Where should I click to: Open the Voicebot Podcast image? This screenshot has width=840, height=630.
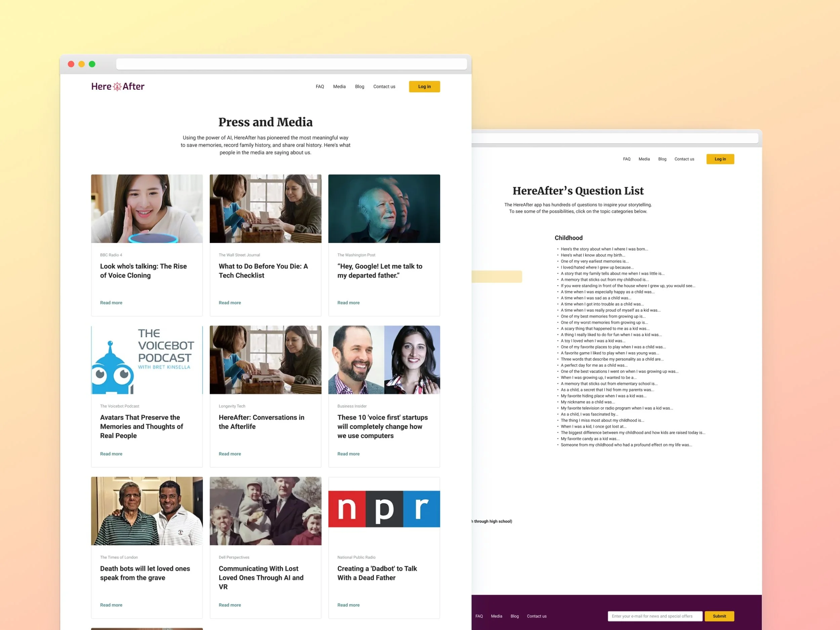coord(146,360)
